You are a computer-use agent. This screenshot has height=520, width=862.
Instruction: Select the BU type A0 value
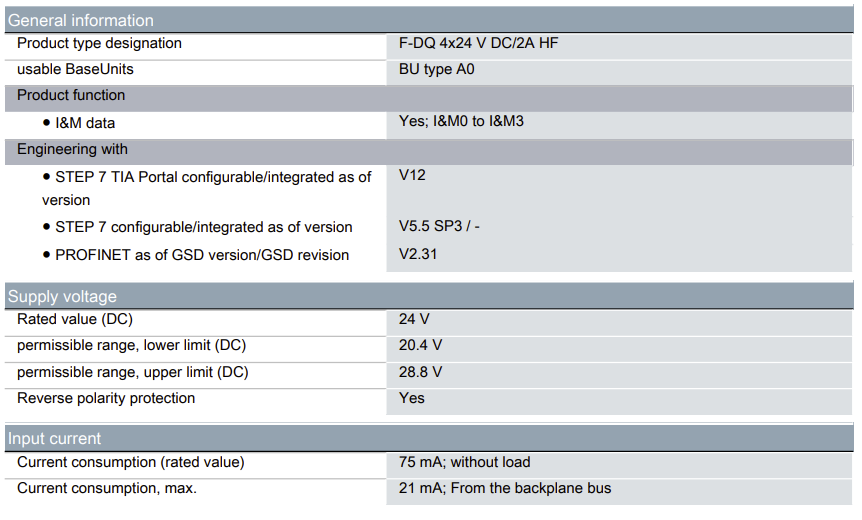tap(438, 70)
